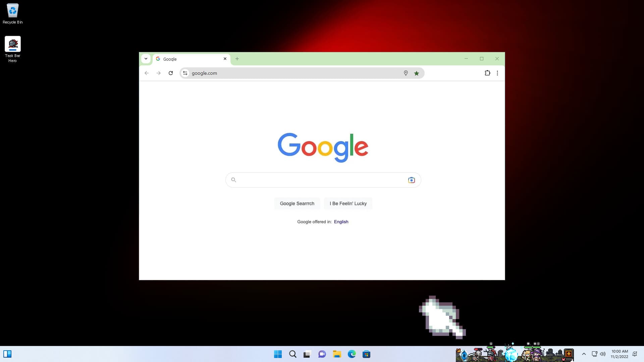
Task: Open taskbar Search magnifier
Action: click(x=293, y=354)
